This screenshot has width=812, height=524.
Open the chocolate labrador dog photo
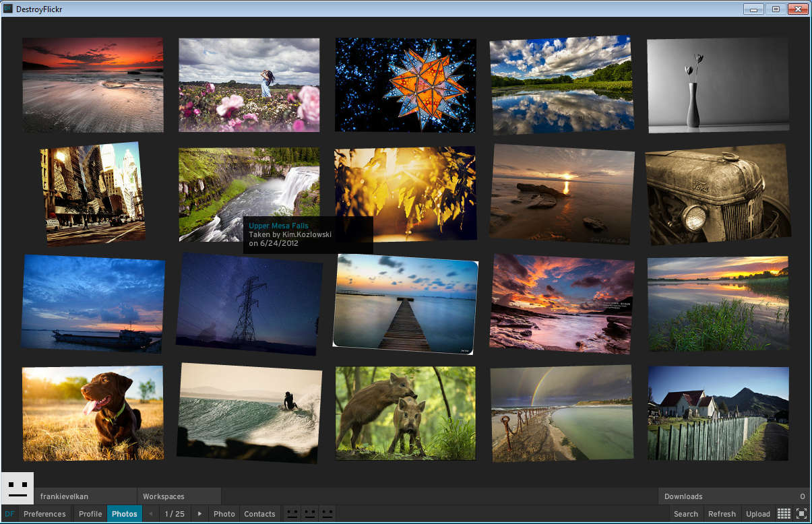click(93, 413)
